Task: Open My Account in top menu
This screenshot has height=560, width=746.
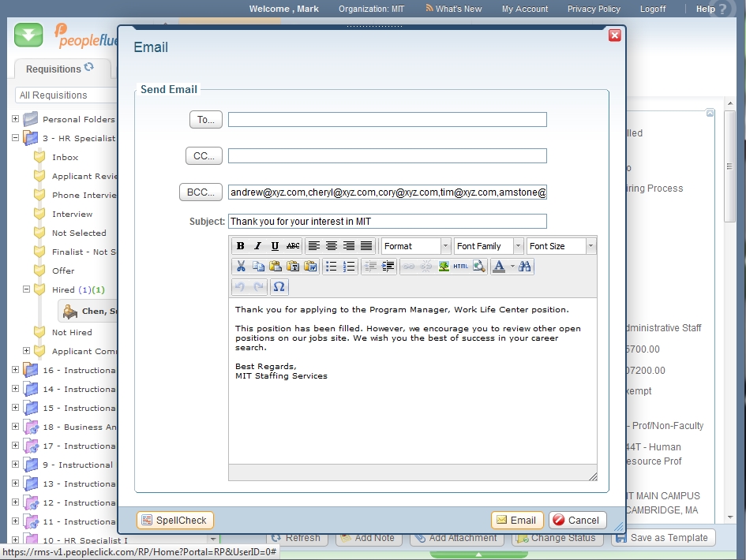Action: coord(524,9)
